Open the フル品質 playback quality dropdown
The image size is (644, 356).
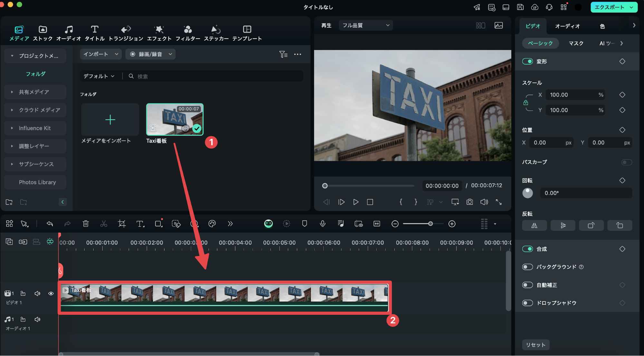366,25
